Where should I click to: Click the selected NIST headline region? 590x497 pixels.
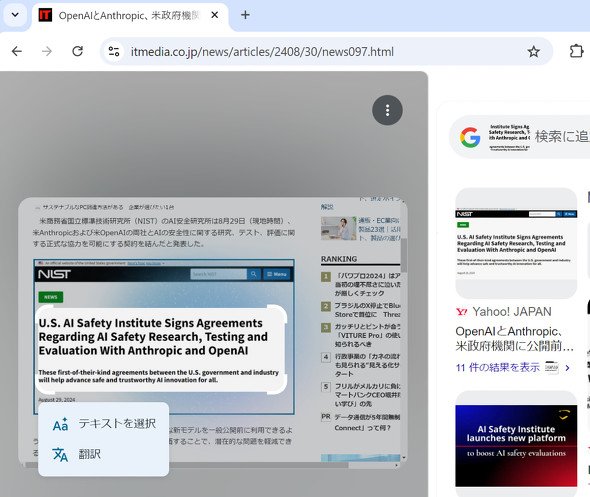click(x=161, y=350)
